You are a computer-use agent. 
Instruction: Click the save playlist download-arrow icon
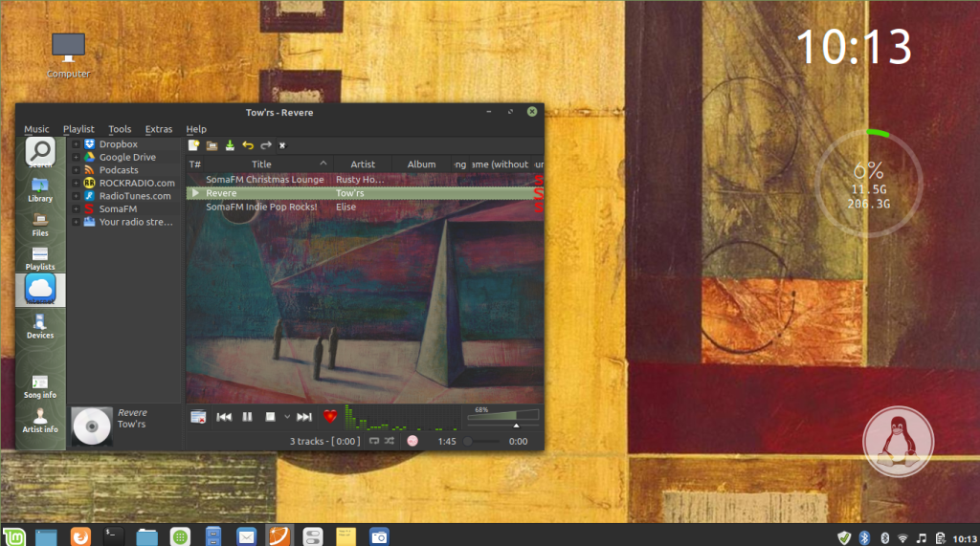230,145
